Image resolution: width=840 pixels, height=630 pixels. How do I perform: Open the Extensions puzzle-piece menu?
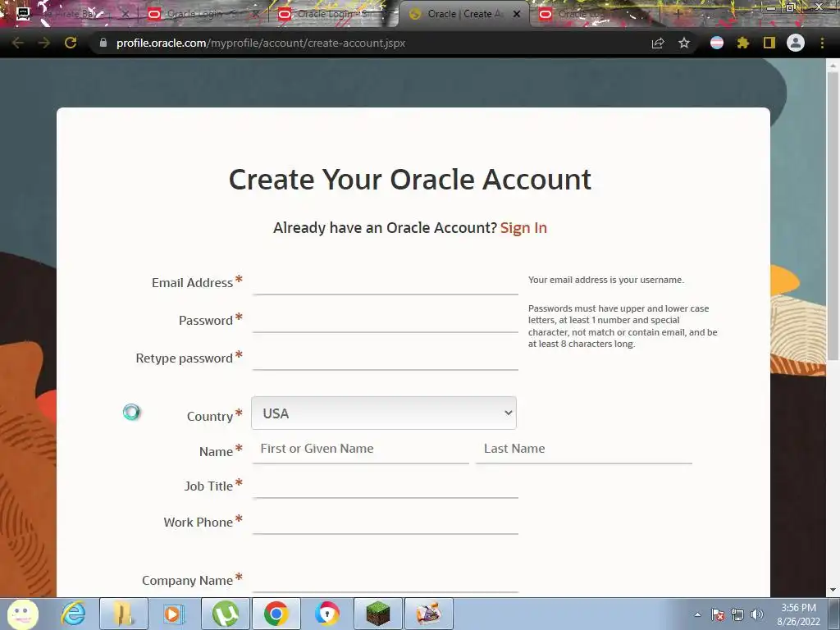coord(742,43)
